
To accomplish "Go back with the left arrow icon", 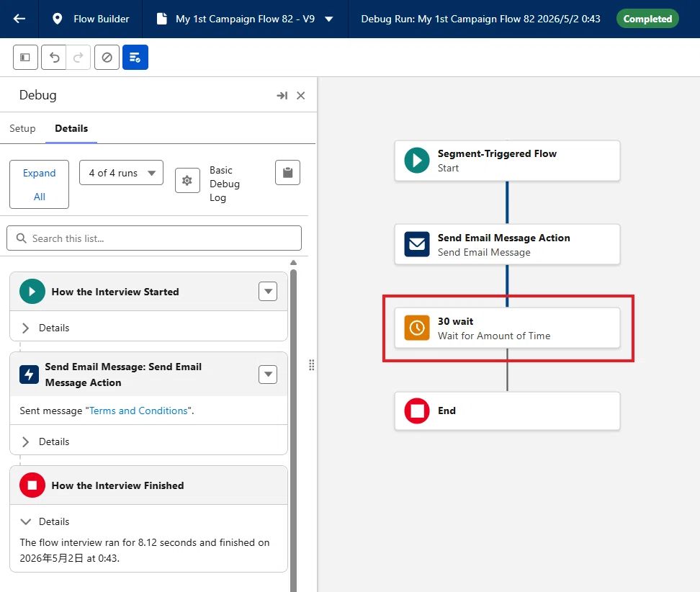I will coord(19,19).
